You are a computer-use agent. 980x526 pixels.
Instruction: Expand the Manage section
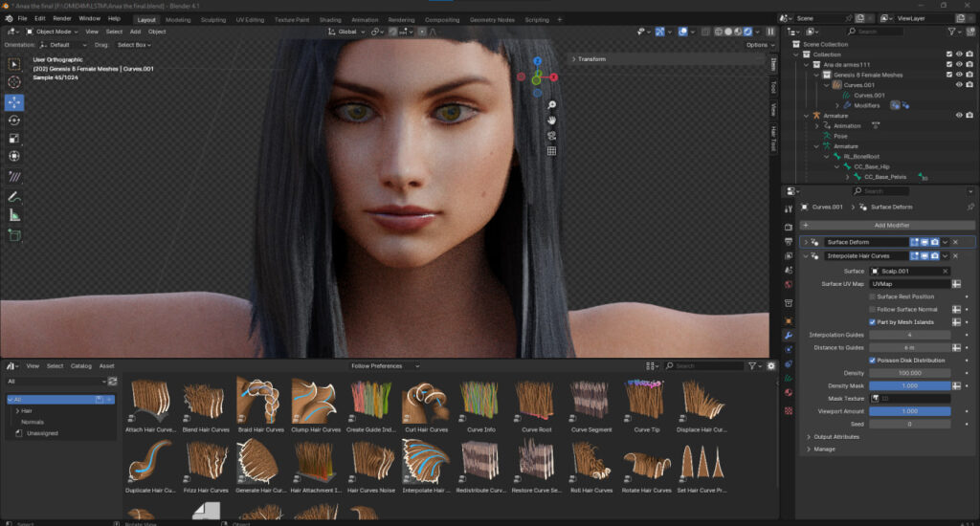[x=809, y=449]
